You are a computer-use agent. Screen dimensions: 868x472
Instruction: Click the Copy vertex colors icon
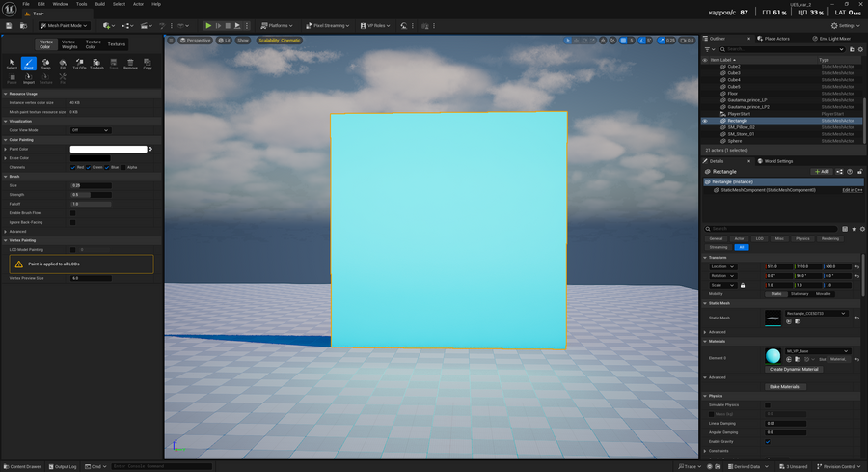148,64
